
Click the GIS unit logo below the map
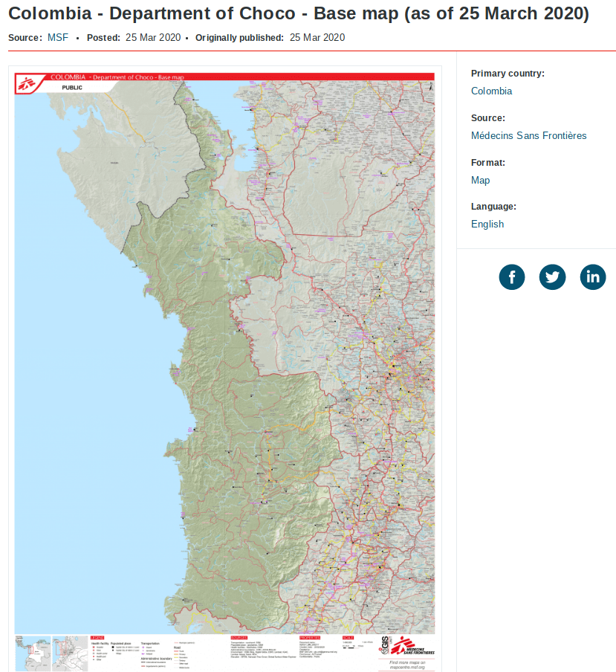[x=384, y=646]
